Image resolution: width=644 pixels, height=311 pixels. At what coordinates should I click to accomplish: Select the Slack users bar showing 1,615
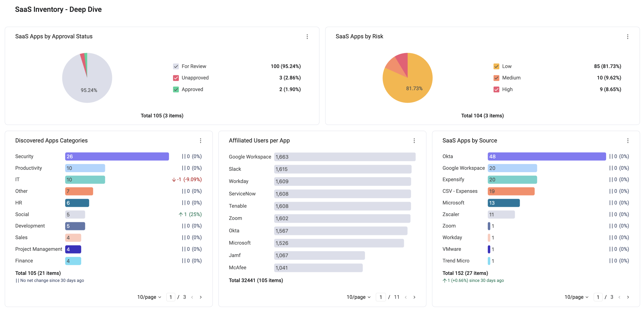coord(343,169)
